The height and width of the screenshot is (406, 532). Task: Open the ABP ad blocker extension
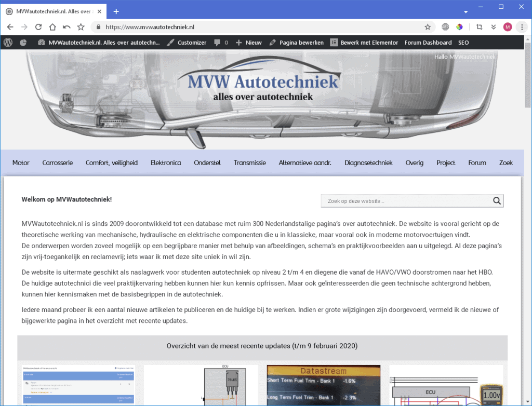(x=445, y=27)
